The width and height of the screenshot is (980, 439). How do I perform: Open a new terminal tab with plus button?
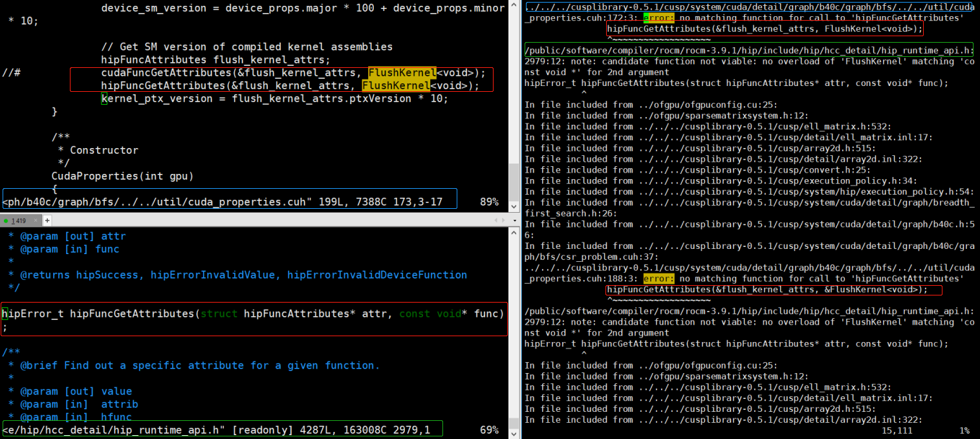click(47, 220)
